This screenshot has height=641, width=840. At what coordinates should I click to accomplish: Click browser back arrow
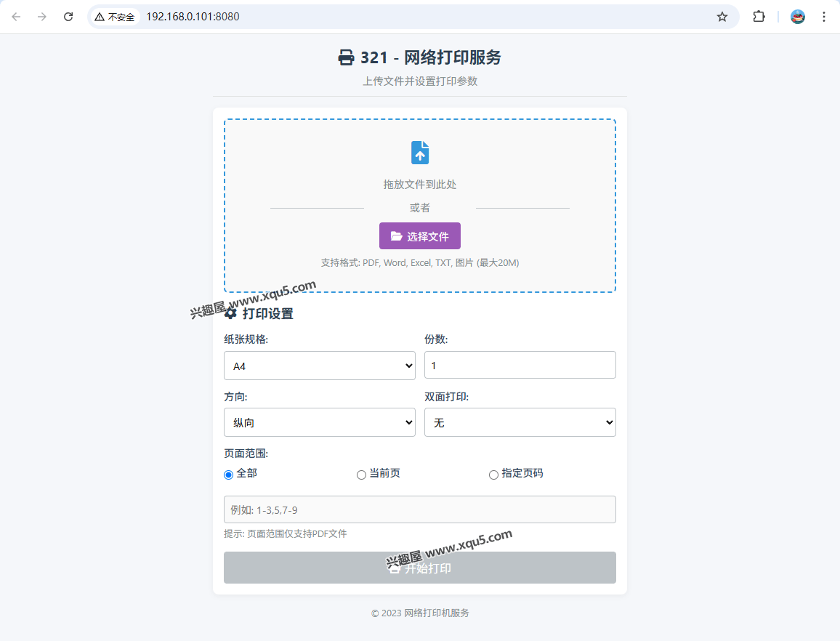click(x=16, y=17)
